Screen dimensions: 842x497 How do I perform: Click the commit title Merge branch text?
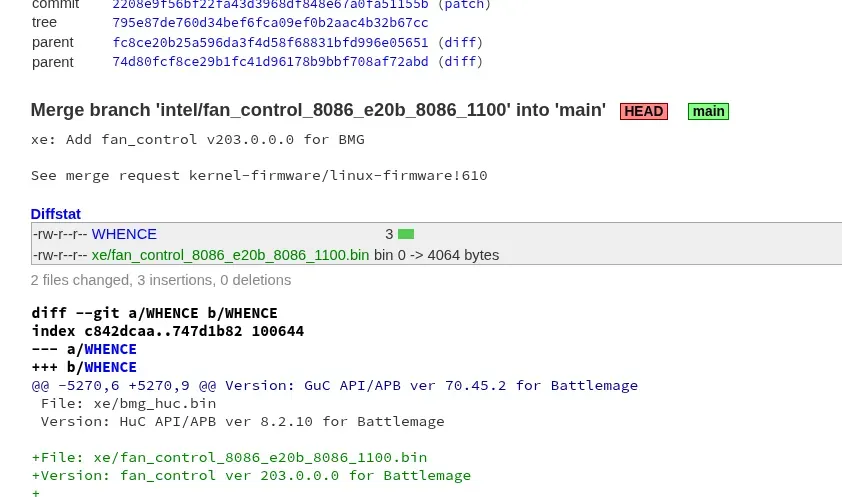click(318, 110)
